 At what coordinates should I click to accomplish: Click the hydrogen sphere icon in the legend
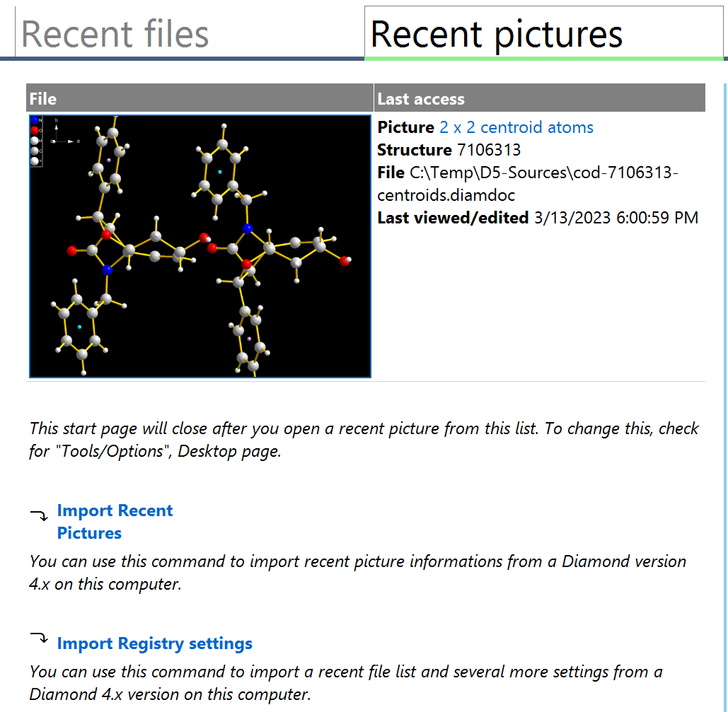click(34, 141)
